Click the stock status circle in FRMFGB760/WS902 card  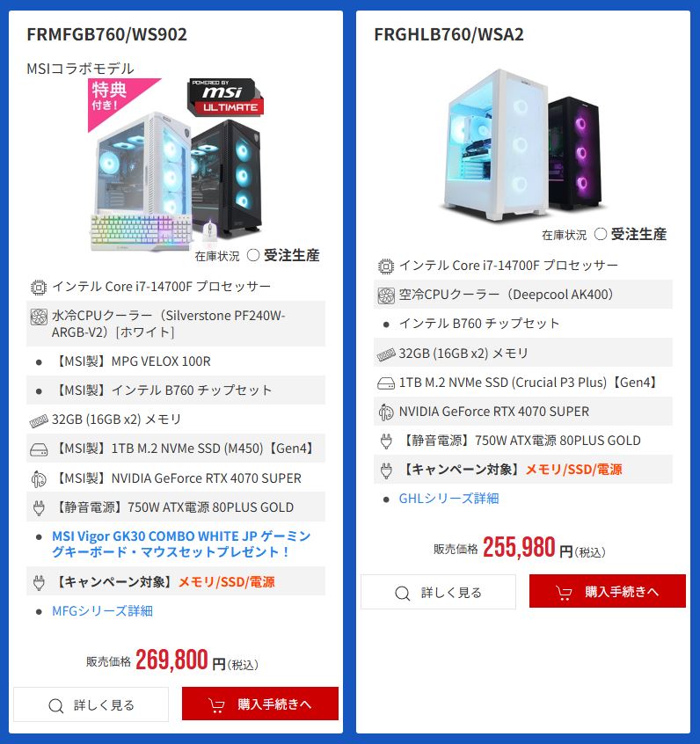coord(253,255)
